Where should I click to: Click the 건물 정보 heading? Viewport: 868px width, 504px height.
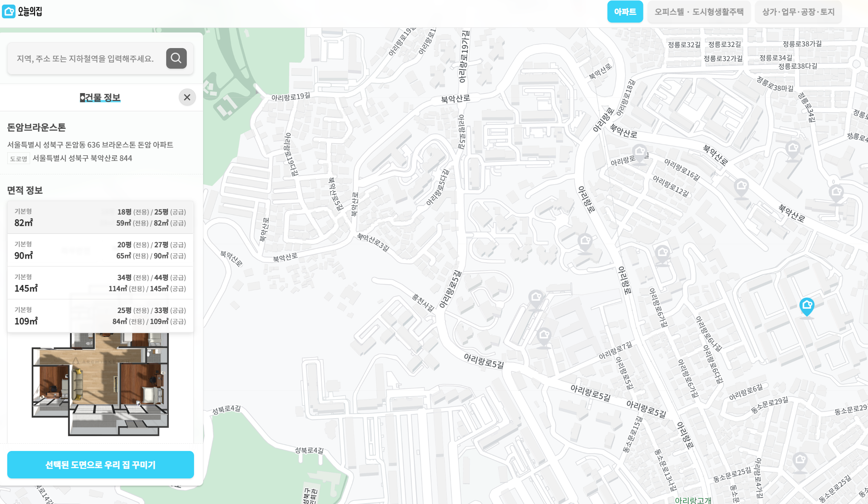(x=100, y=98)
